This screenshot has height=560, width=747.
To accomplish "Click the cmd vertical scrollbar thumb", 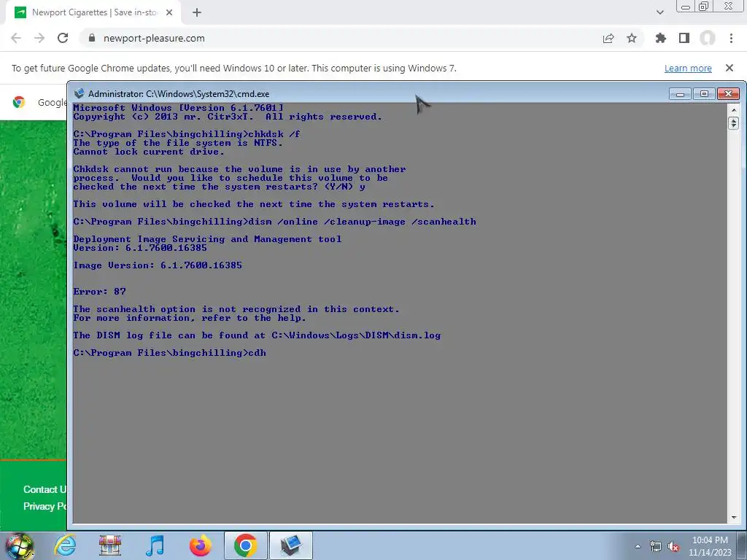I will (x=734, y=122).
